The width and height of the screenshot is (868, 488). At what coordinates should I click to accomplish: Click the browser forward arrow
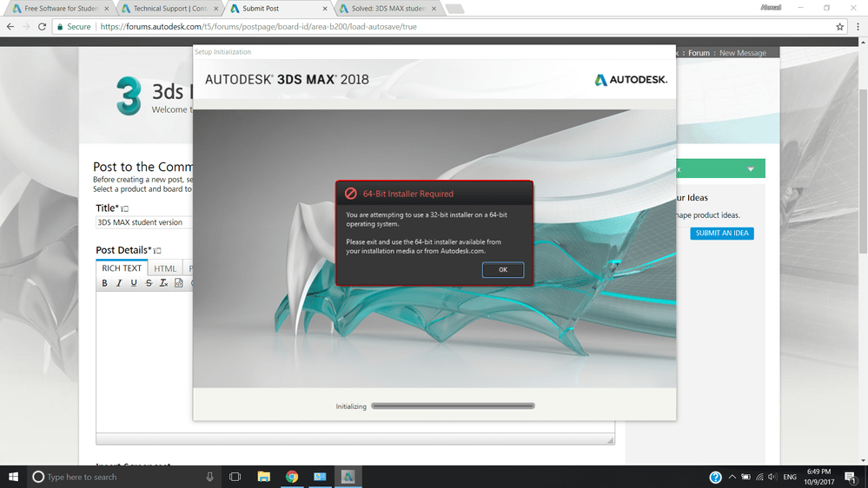coord(26,27)
